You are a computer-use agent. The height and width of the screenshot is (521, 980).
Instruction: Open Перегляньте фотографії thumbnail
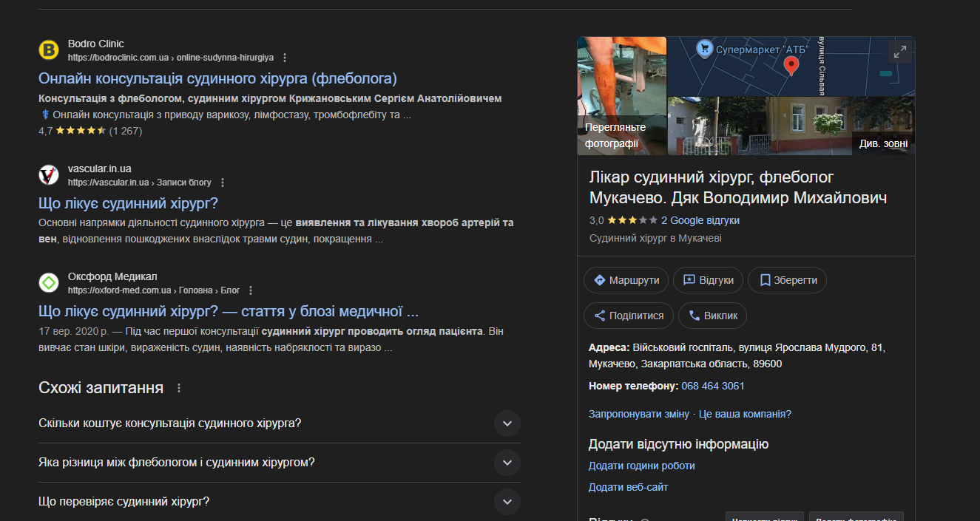click(621, 96)
